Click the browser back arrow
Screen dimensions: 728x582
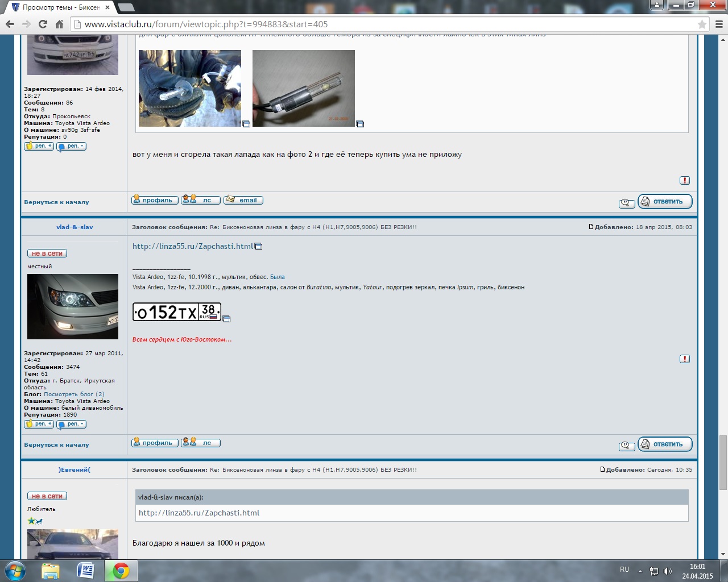(x=10, y=24)
